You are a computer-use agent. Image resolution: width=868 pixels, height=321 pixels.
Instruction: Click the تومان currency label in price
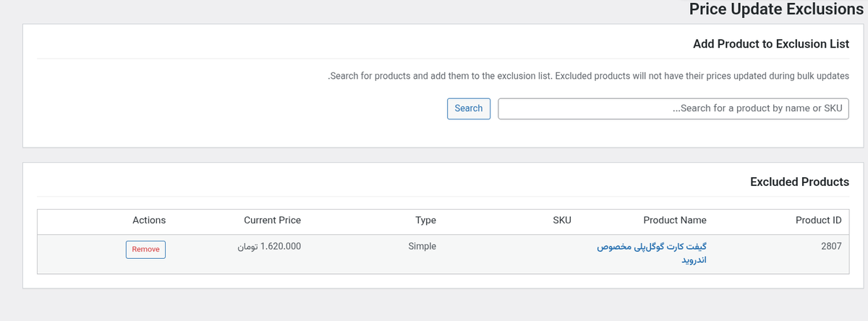click(x=247, y=246)
